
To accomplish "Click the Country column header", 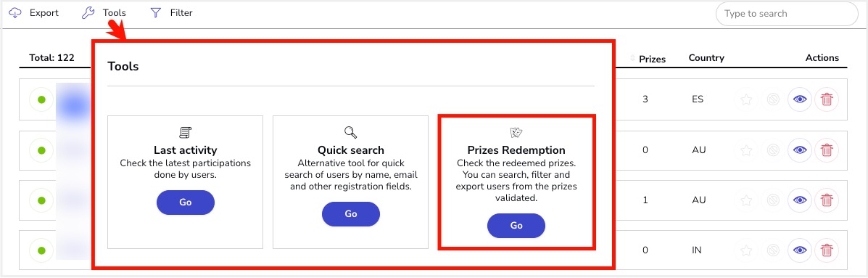I will (706, 58).
